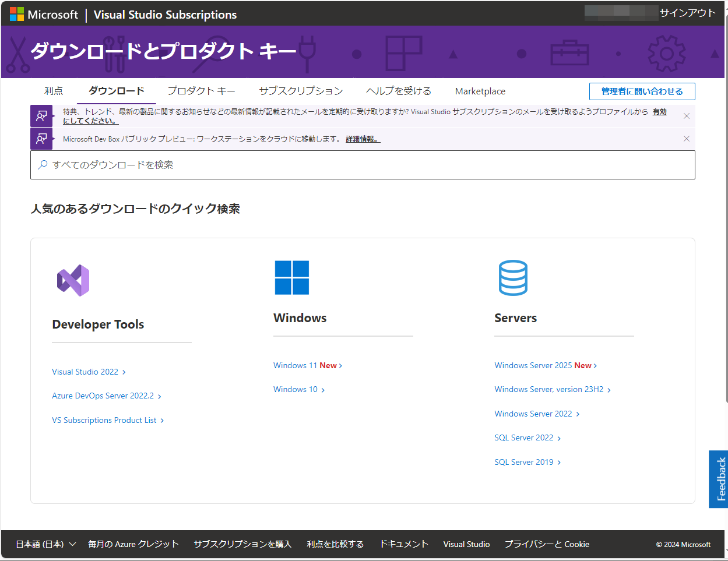This screenshot has width=728, height=561.
Task: Open Windows Server 2025 New link
Action: tap(546, 365)
